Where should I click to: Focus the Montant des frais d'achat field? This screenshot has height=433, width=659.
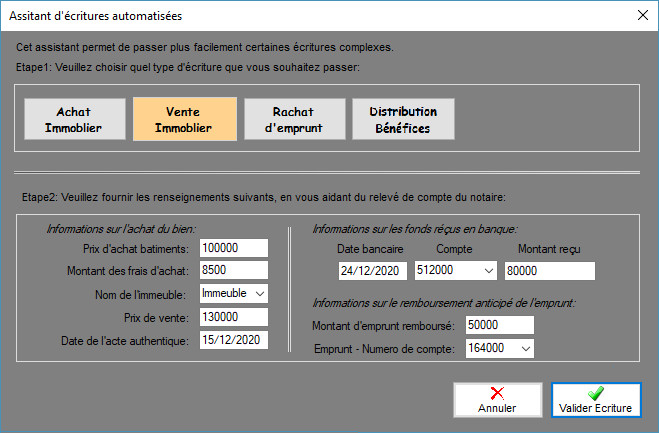pyautogui.click(x=233, y=271)
